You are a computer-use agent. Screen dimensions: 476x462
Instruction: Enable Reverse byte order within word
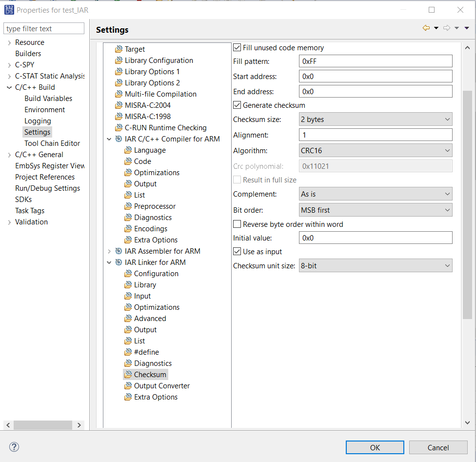(237, 224)
